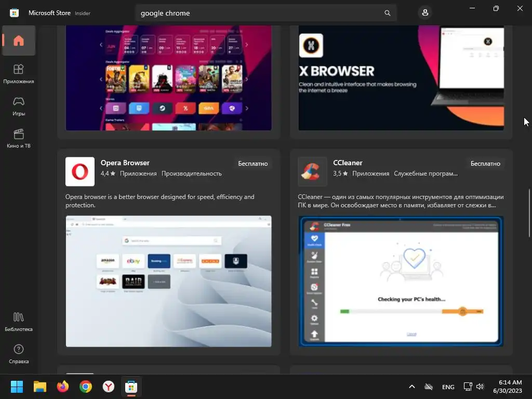Click the vertical scrollbar thumb
532x399 pixels.
(x=529, y=212)
